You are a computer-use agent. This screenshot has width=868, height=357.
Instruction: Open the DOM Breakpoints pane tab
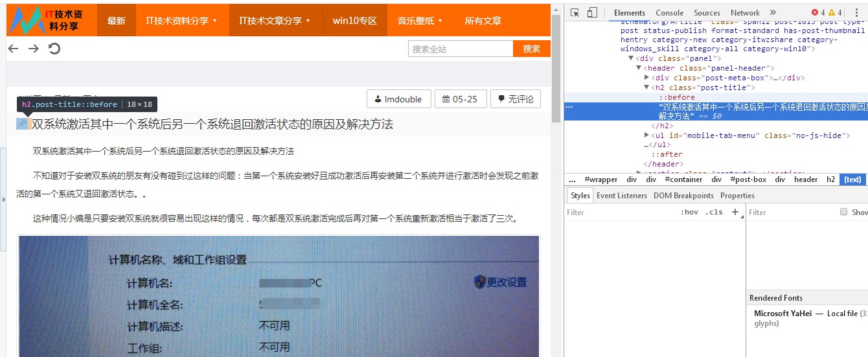click(683, 196)
